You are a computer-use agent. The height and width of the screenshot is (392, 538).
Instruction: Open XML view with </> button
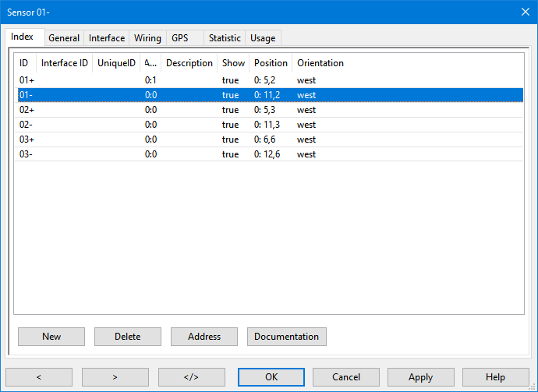[x=192, y=377]
